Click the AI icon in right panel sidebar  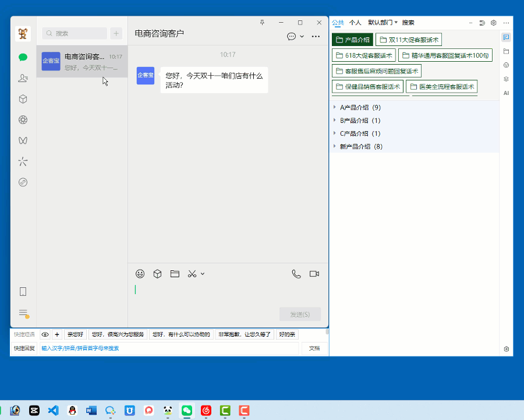(506, 93)
